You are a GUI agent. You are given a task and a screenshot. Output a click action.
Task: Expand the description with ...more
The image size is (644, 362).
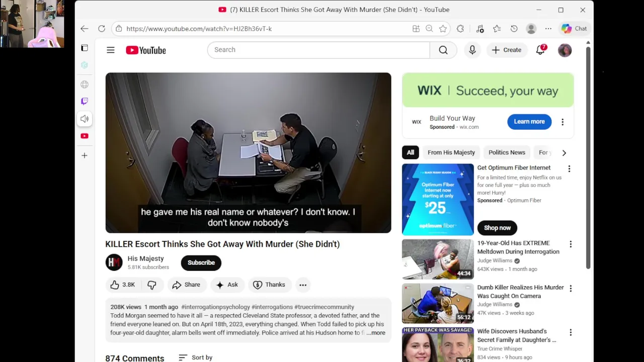(376, 333)
